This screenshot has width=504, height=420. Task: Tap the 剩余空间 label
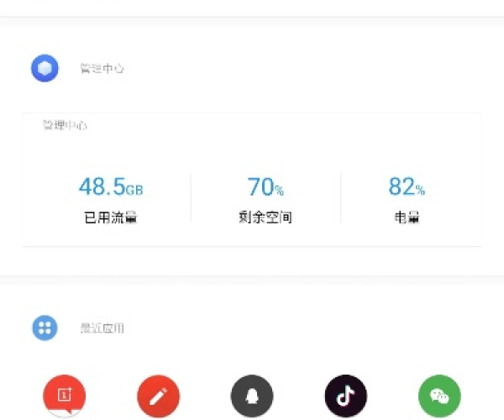pyautogui.click(x=265, y=218)
